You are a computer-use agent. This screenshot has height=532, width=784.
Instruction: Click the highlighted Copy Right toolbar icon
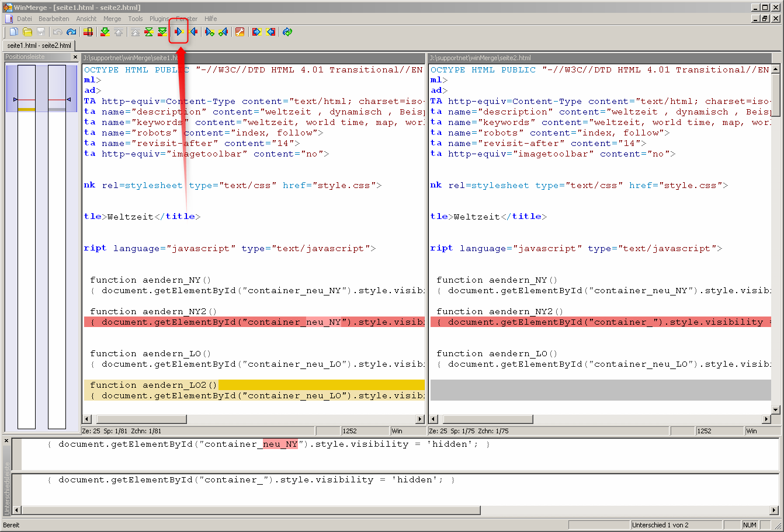[178, 32]
